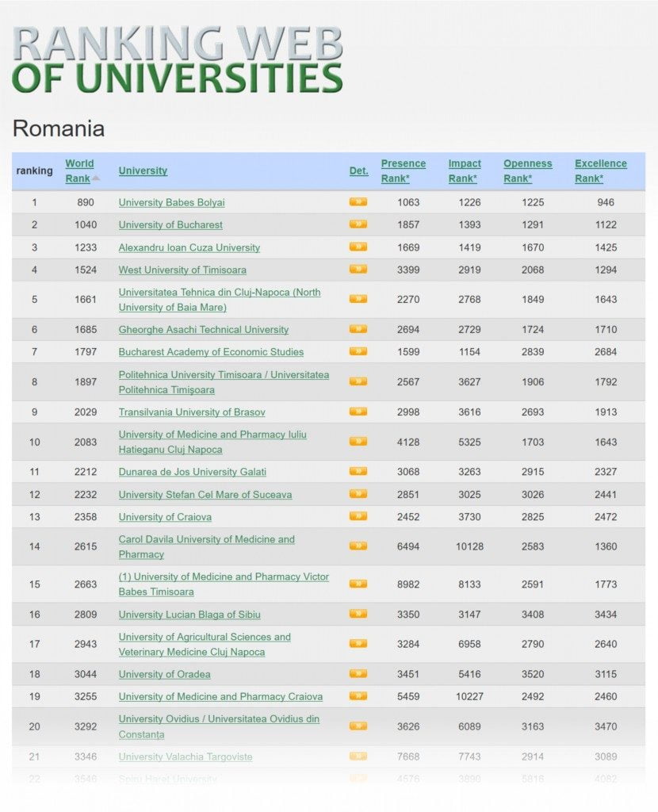The height and width of the screenshot is (812, 658).
Task: Sort by Impact Rank column
Action: point(465,171)
